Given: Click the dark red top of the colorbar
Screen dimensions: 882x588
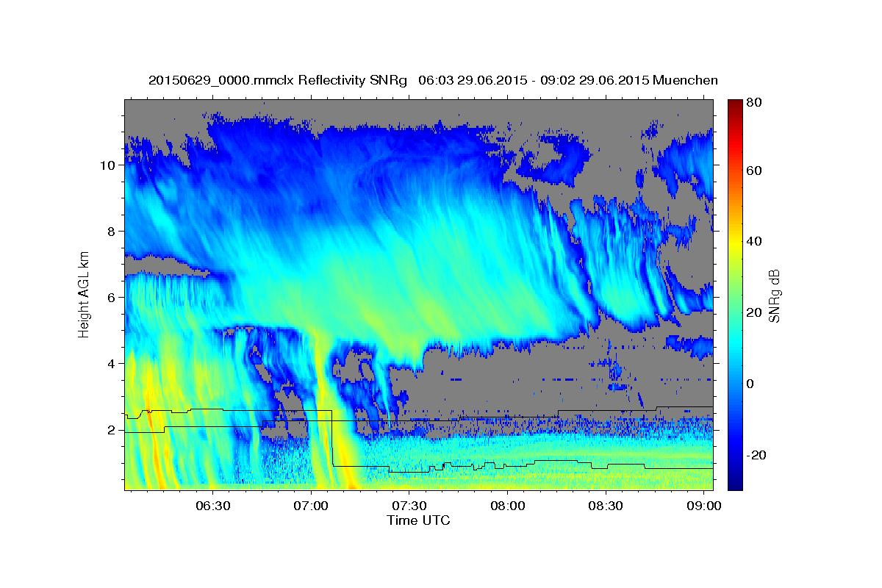Looking at the screenshot, I should (x=734, y=104).
